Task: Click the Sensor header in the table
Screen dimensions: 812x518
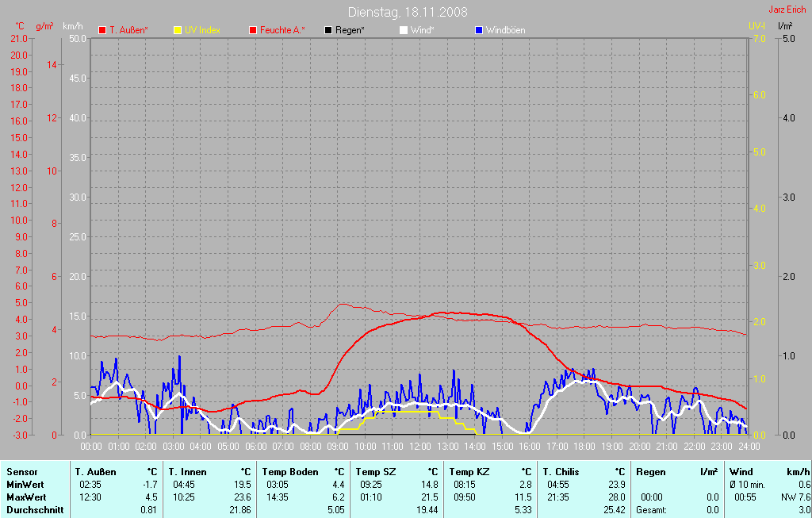Action: 22,472
